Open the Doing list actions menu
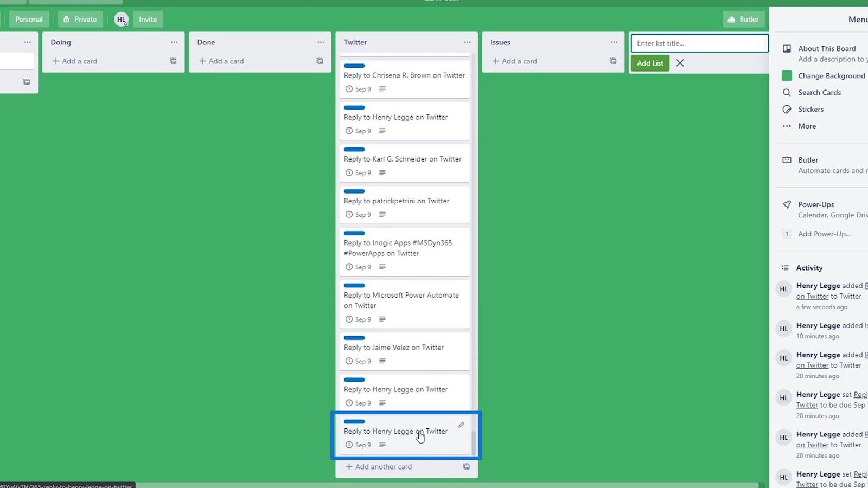The width and height of the screenshot is (868, 488). 174,42
